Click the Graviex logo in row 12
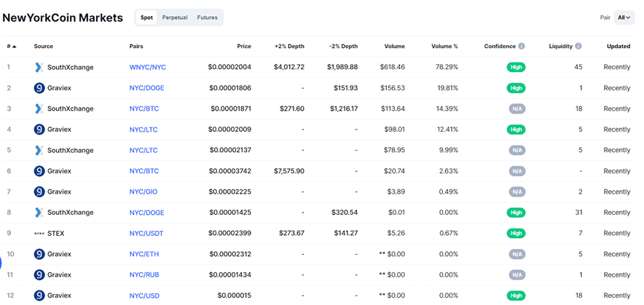This screenshot has width=644, height=305. [x=39, y=296]
